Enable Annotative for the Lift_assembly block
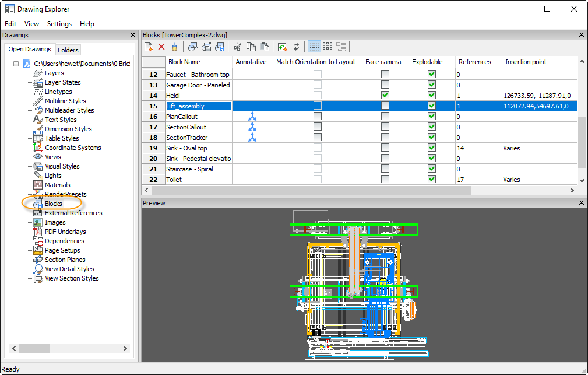Screen dimensions: 588x375 coord(252,106)
